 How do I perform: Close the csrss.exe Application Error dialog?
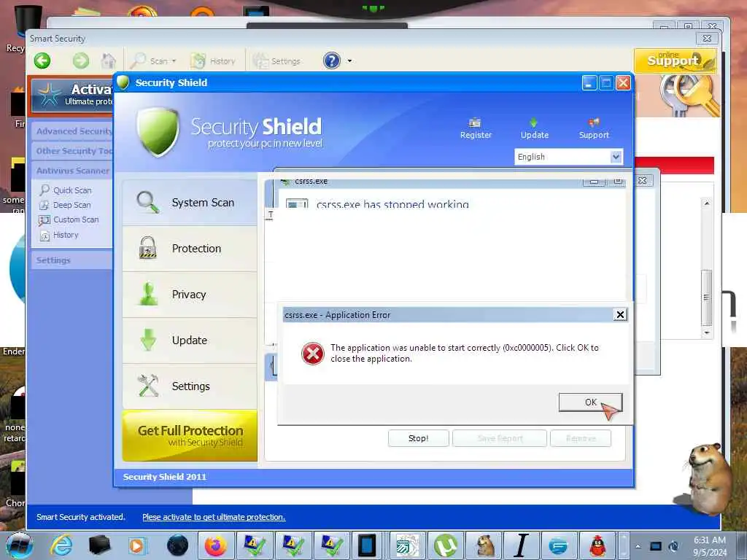[x=620, y=315]
